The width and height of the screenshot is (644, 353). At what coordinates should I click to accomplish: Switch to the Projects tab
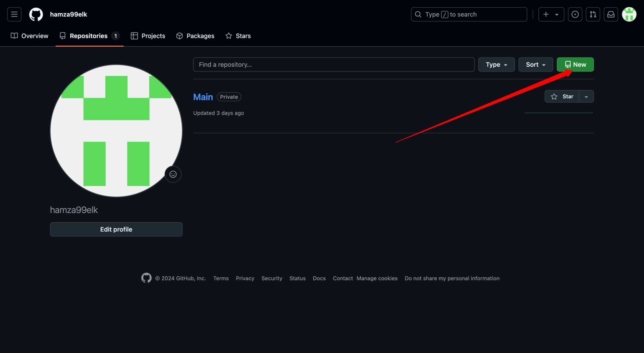(148, 36)
